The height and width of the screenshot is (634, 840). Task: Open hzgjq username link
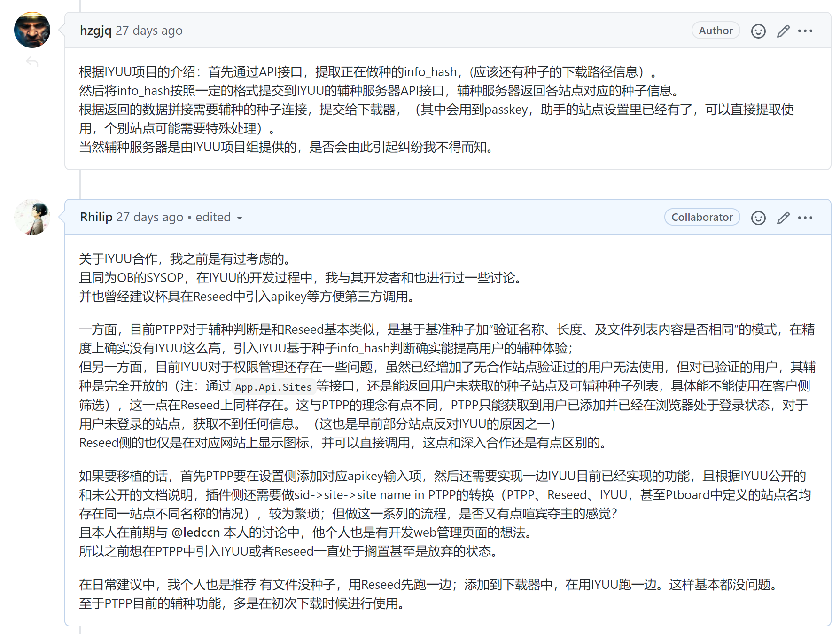coord(95,31)
